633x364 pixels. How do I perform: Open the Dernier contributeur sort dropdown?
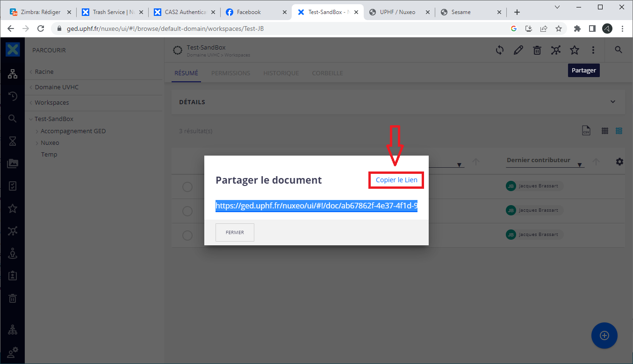579,165
